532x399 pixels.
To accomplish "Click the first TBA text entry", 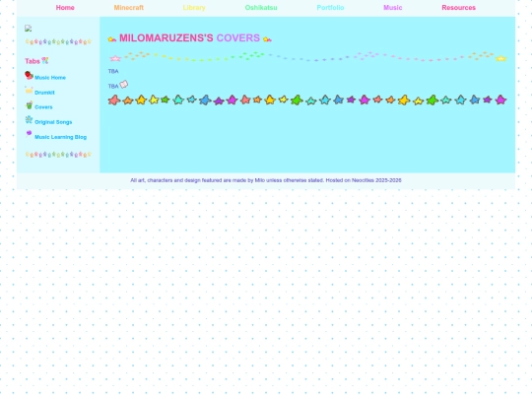I will (113, 71).
